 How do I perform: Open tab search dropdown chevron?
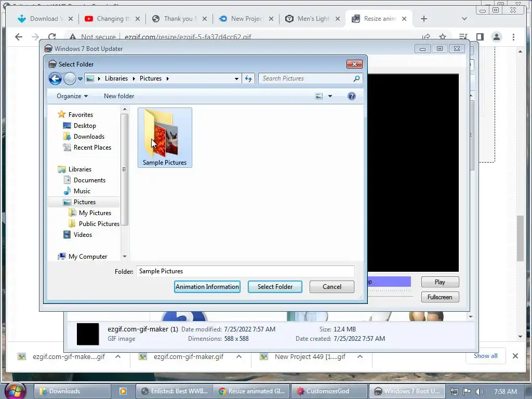(464, 19)
